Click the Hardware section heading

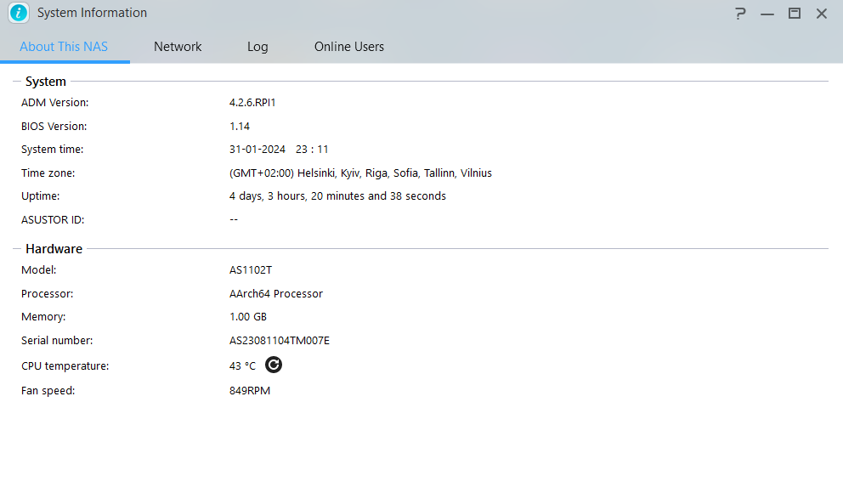click(54, 248)
